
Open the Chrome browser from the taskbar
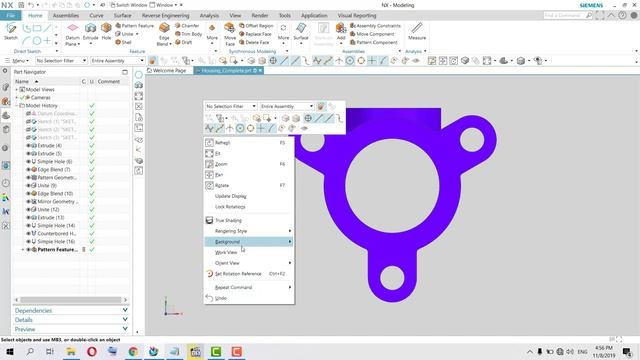tap(133, 351)
